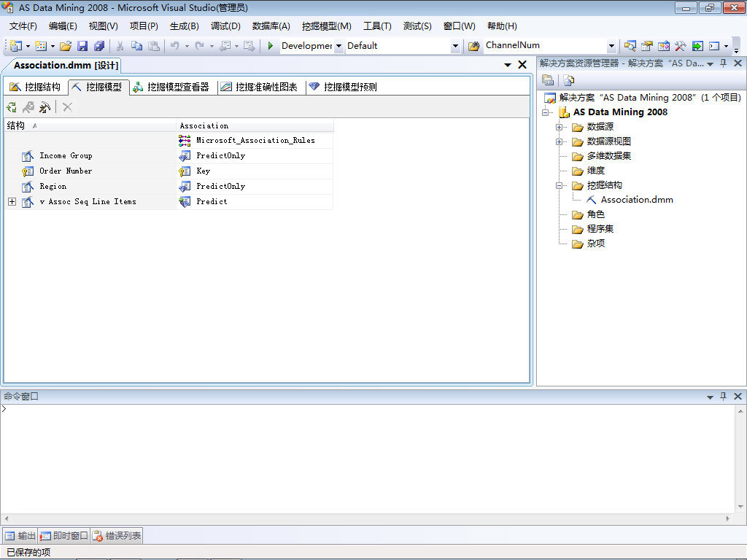747x560 pixels.
Task: Click the Paste clipboard icon
Action: pyautogui.click(x=153, y=46)
